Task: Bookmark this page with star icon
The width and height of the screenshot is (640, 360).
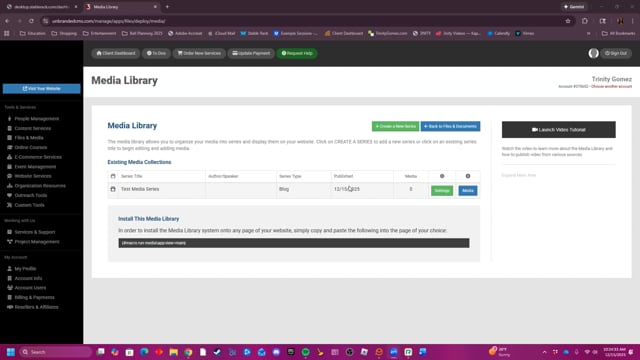Action: pyautogui.click(x=568, y=21)
